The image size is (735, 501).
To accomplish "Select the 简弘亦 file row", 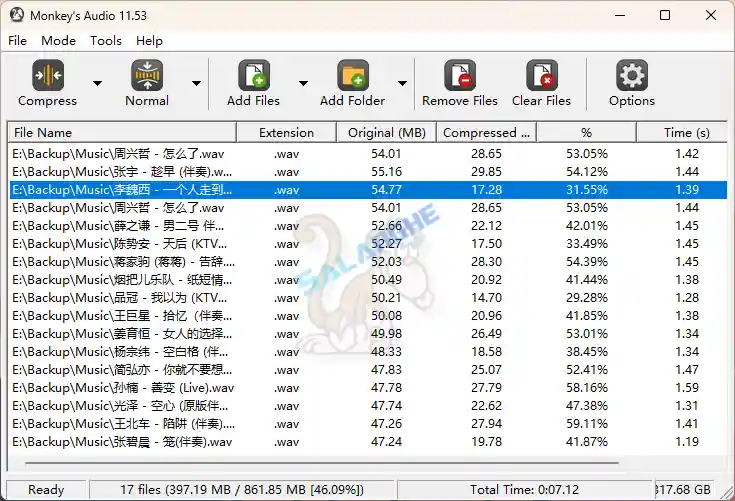I will point(368,370).
